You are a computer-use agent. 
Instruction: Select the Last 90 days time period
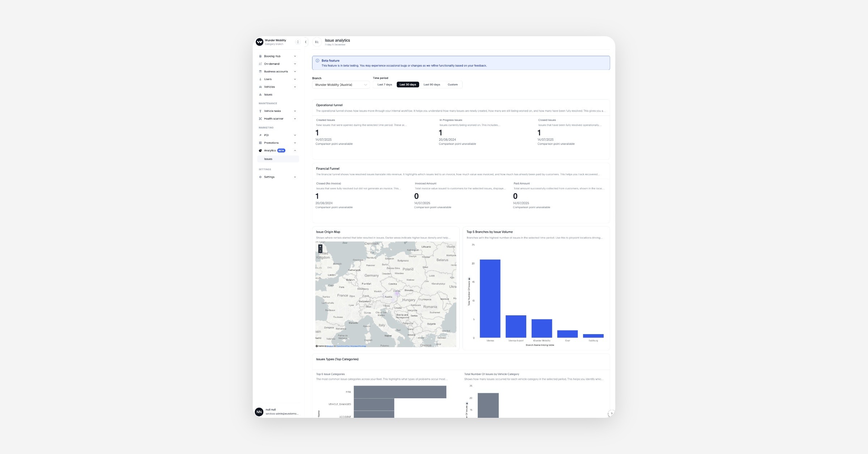[x=431, y=85]
